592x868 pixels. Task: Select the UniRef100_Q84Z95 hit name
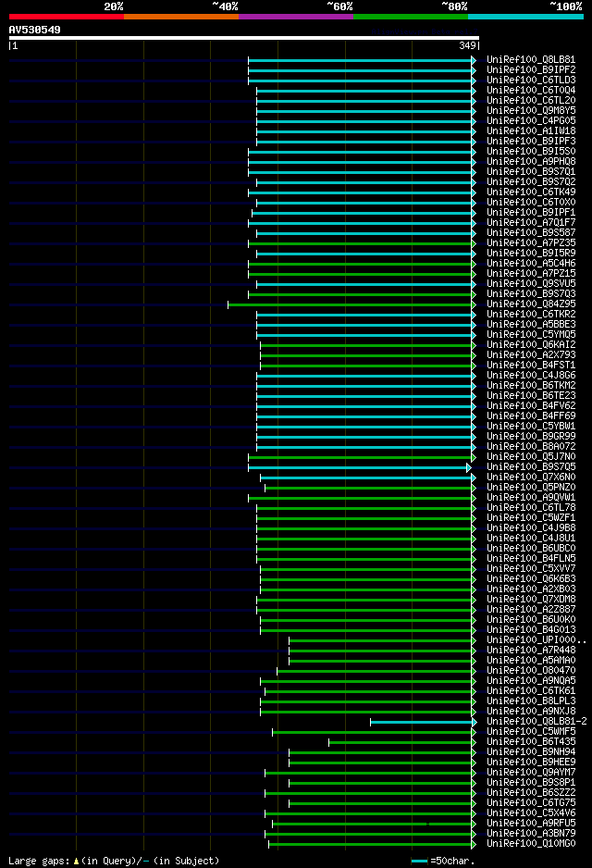click(x=531, y=304)
